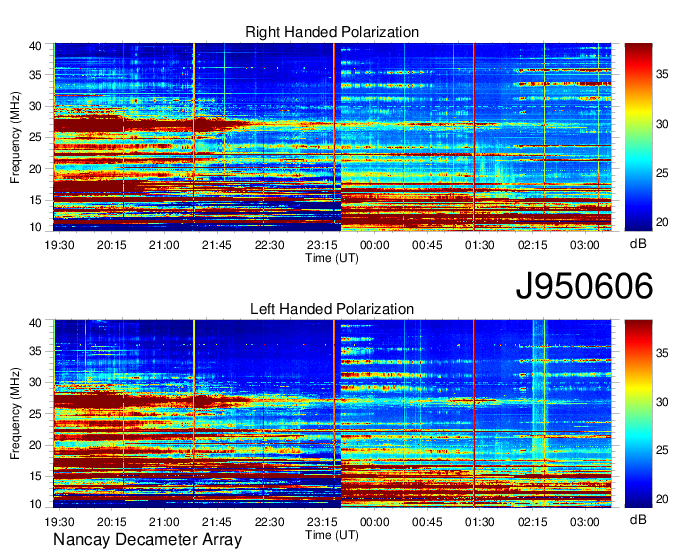Click the 20 frequency tick on Right Handed plot
Image resolution: width=680 pixels, height=552 pixels.
[x=35, y=169]
